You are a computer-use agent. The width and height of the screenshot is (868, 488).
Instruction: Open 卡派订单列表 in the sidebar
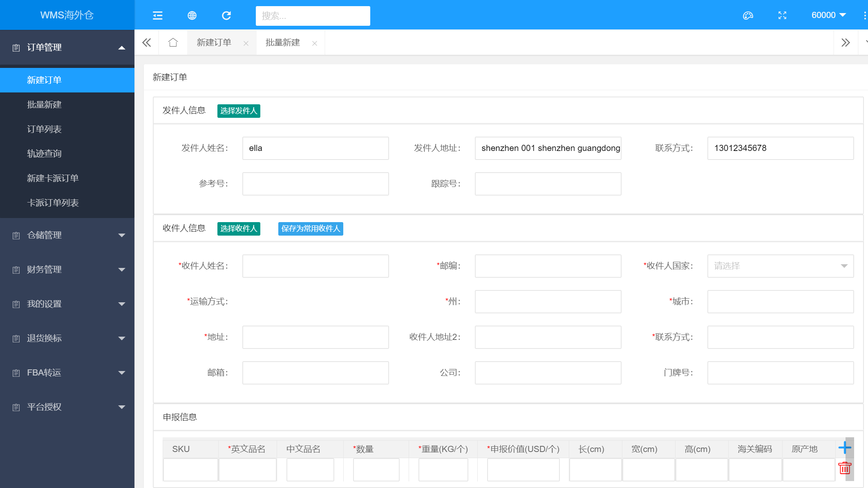[67, 203]
